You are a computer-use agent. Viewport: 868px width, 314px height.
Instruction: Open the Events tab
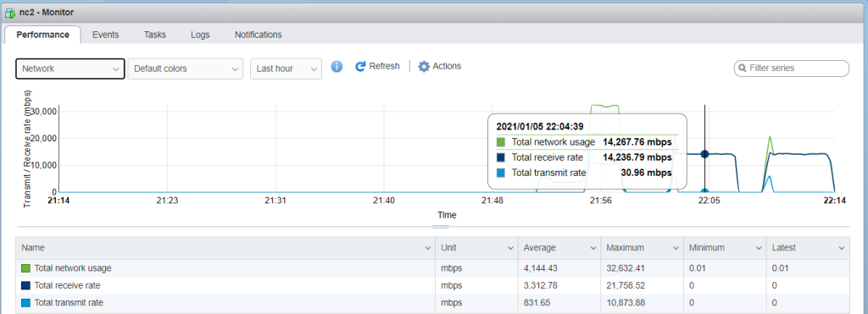click(105, 34)
